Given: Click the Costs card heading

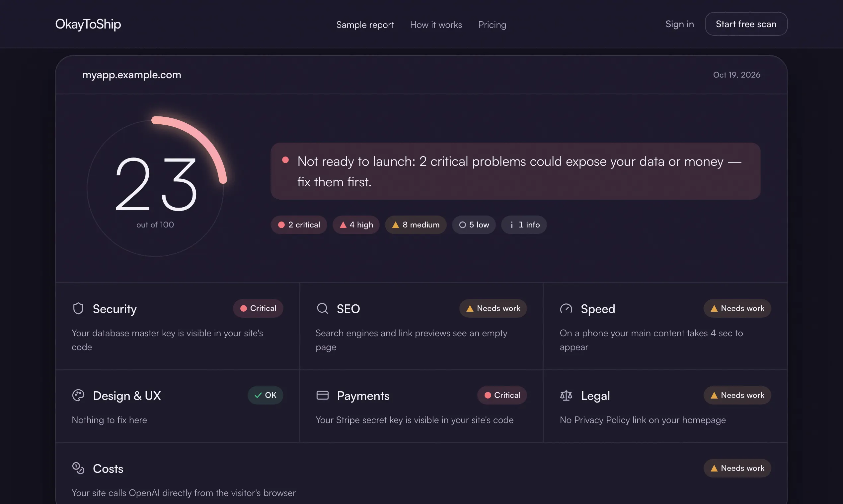Looking at the screenshot, I should [108, 469].
